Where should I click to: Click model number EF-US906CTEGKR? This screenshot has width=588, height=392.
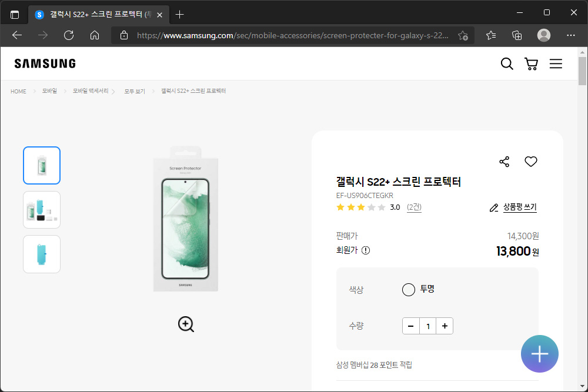click(365, 196)
